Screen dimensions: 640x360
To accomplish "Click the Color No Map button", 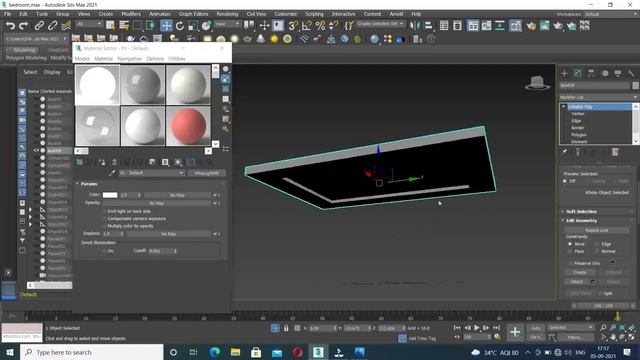I will [x=177, y=196].
